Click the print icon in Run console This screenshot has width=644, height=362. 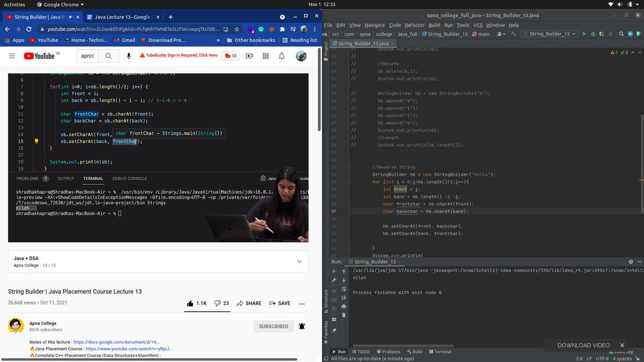click(344, 306)
